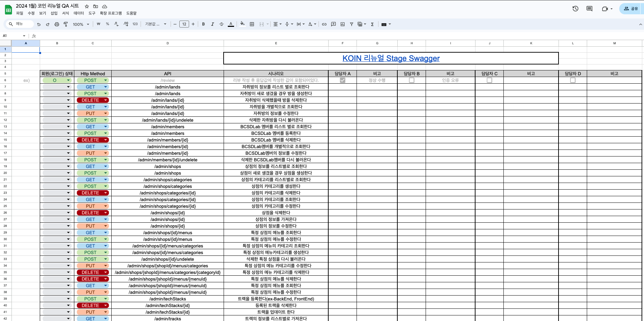Open version history clock icon

575,9
